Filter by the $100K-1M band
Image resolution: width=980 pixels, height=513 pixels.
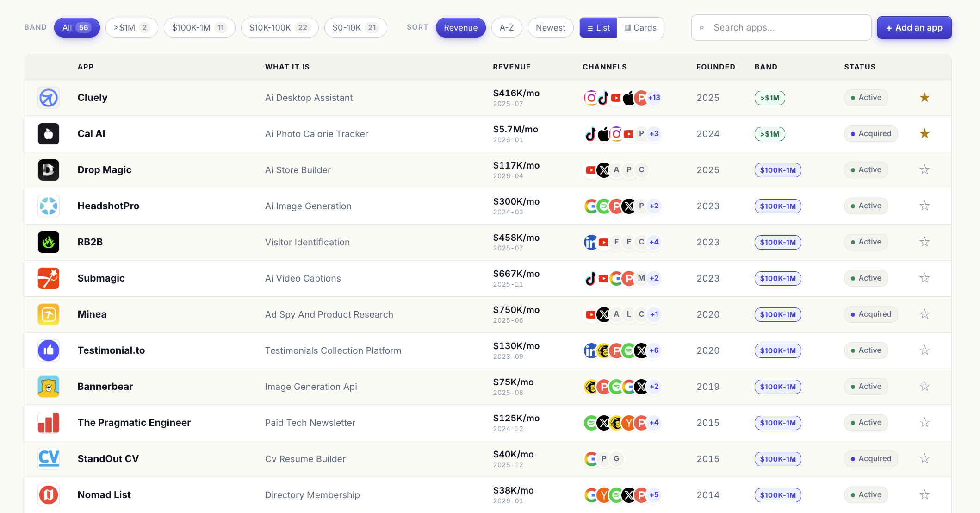(199, 28)
